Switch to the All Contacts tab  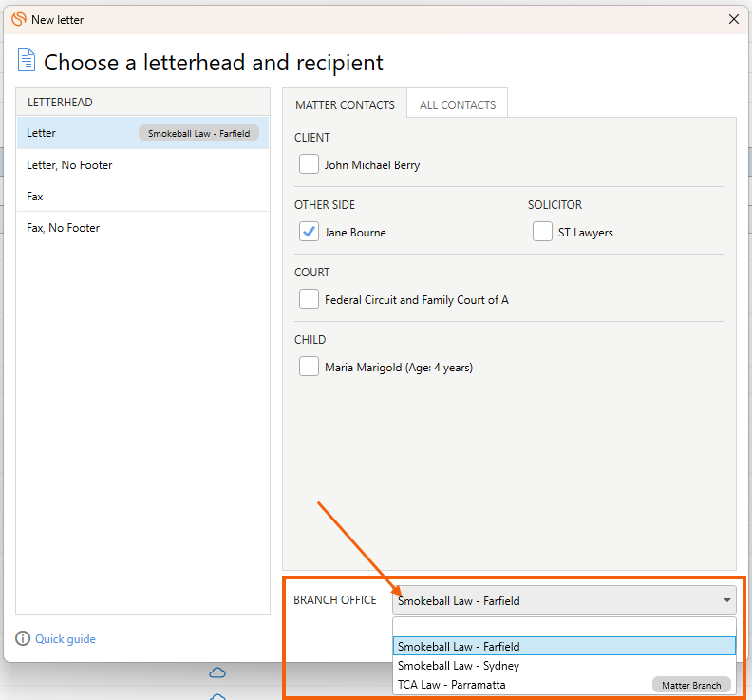click(x=458, y=104)
